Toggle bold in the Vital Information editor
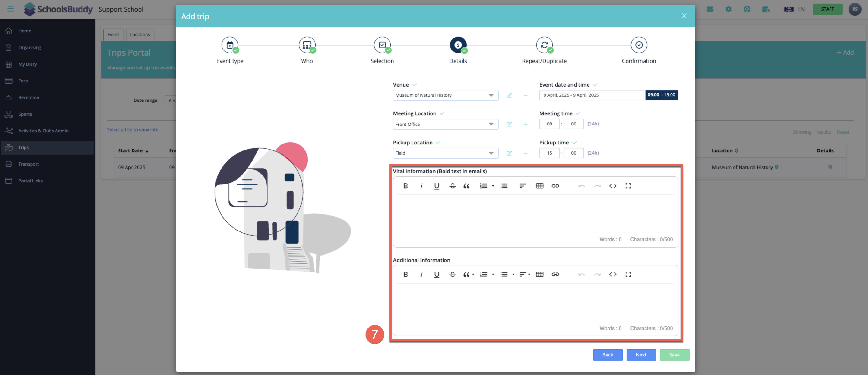Image resolution: width=868 pixels, height=375 pixels. (405, 186)
